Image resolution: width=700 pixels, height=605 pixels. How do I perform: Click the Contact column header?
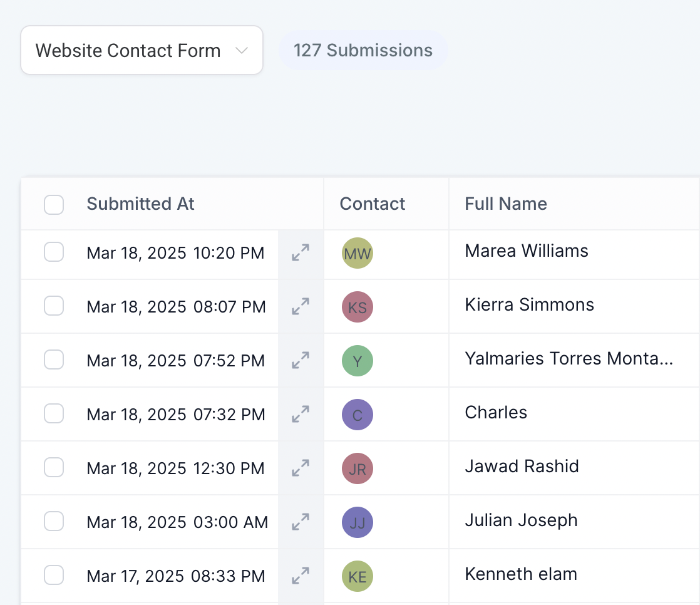[x=373, y=204]
